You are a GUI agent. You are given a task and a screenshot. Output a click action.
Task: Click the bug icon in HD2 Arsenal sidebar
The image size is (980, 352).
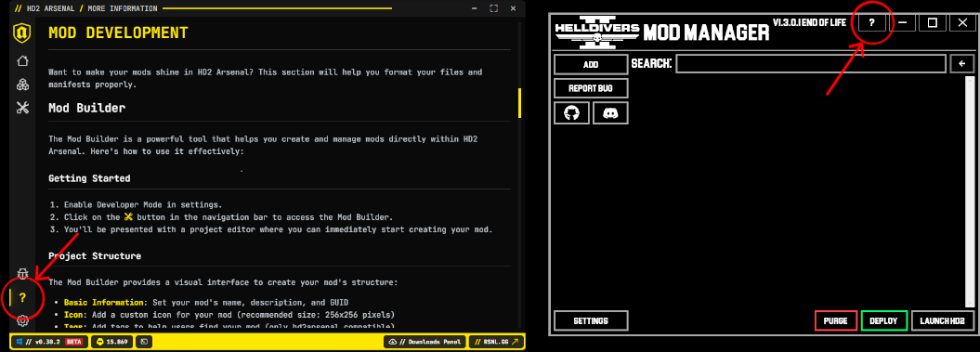click(x=22, y=274)
